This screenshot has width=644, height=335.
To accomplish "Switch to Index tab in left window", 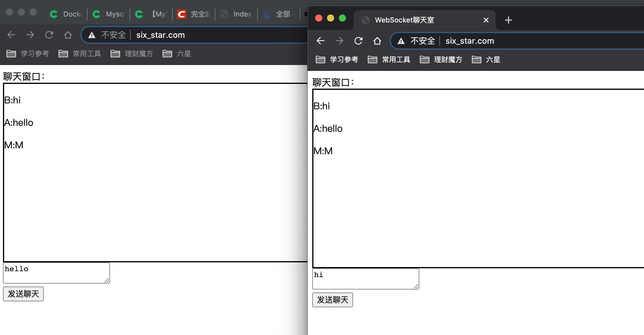I will (x=237, y=14).
